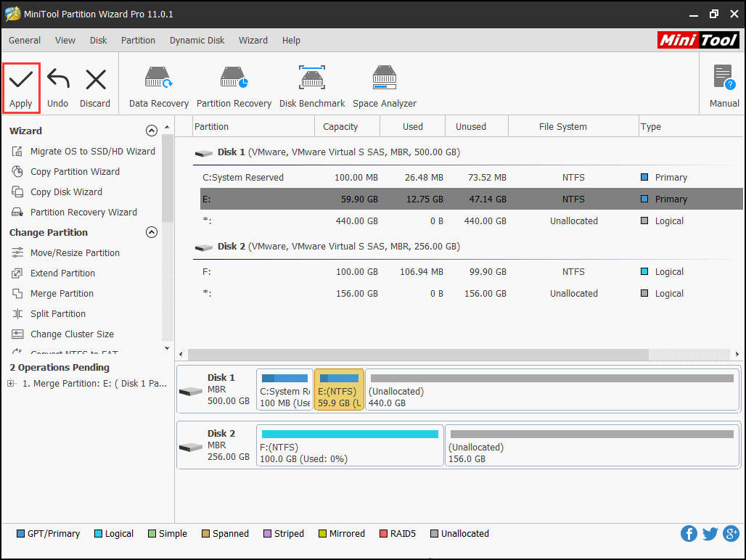746x560 pixels.
Task: Choose Move/Resize Partition action
Action: pos(65,253)
